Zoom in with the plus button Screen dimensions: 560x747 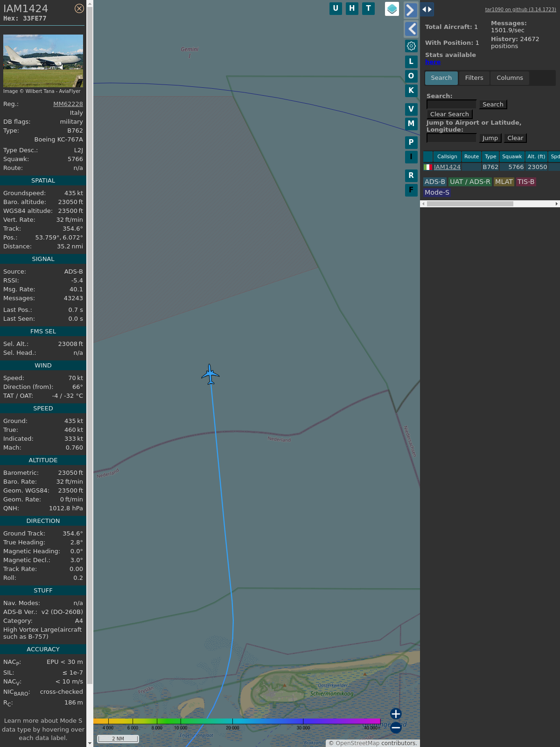click(x=396, y=713)
